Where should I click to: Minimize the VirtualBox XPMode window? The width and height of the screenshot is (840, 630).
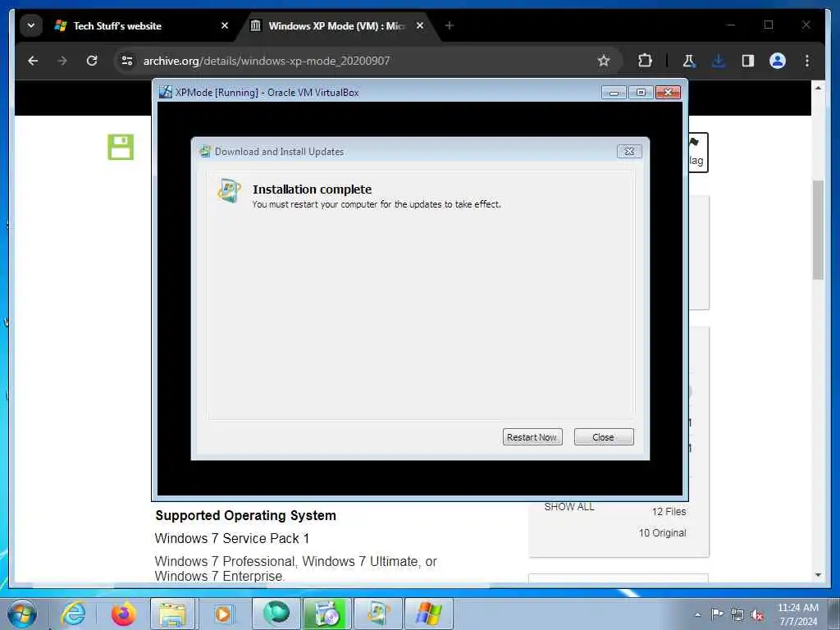(614, 93)
